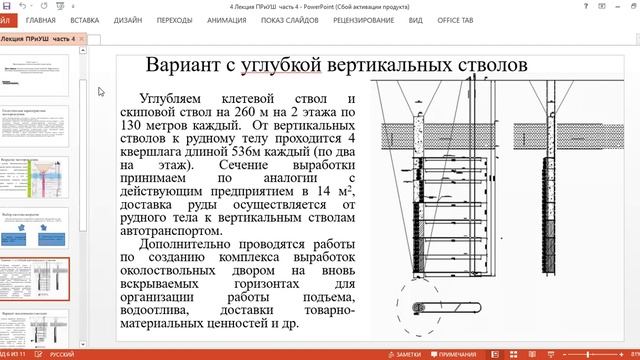Switch to Normal view icon
The height and width of the screenshot is (360, 640).
tap(495, 354)
